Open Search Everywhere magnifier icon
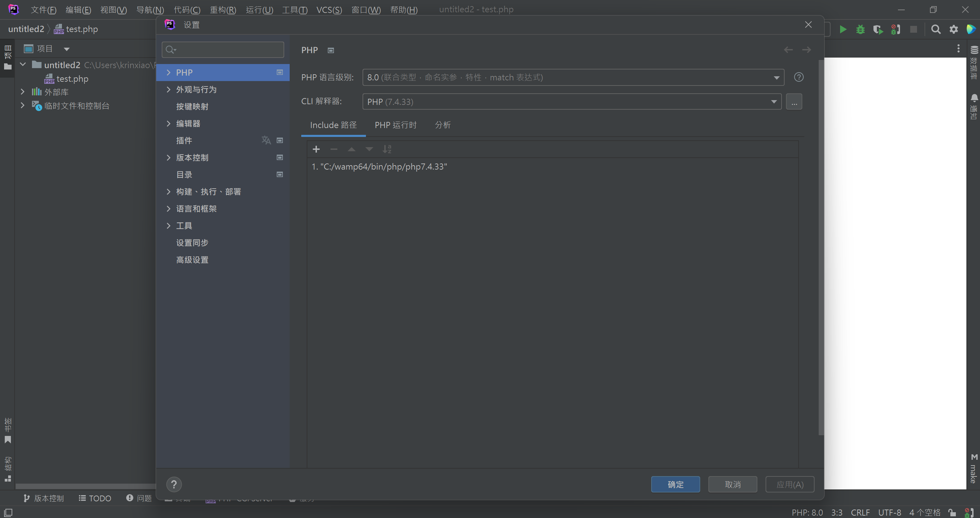980x518 pixels. 936,29
